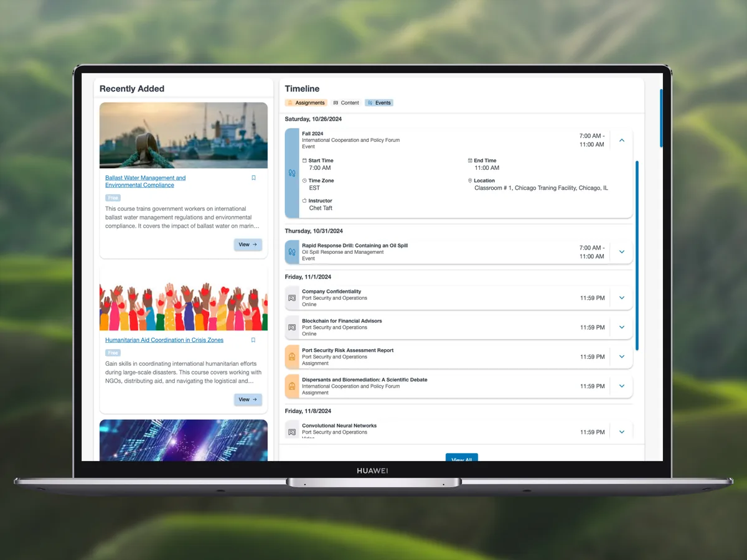This screenshot has width=747, height=560.
Task: Click the Rapid Response Drill title text
Action: (x=355, y=246)
